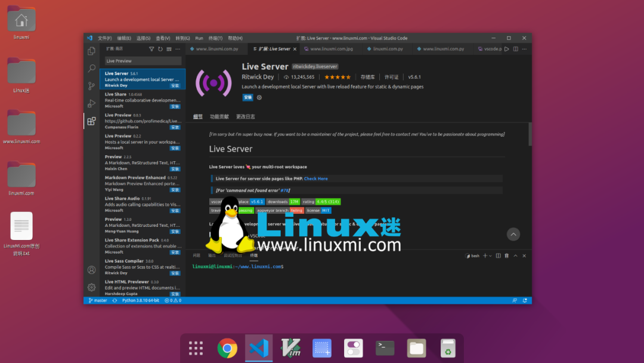Screen dimensions: 644x363
Task: Open the Run menu in menu bar
Action: [199, 38]
